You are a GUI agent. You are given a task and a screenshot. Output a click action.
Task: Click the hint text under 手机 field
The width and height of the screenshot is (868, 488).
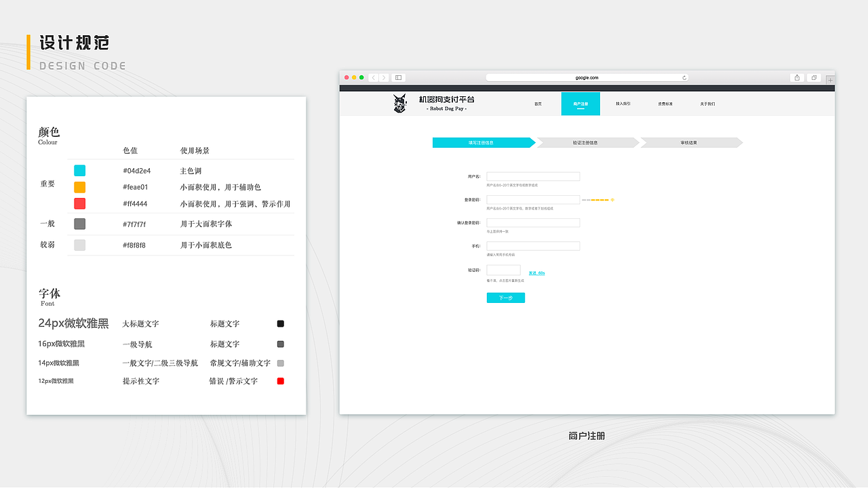tap(500, 255)
